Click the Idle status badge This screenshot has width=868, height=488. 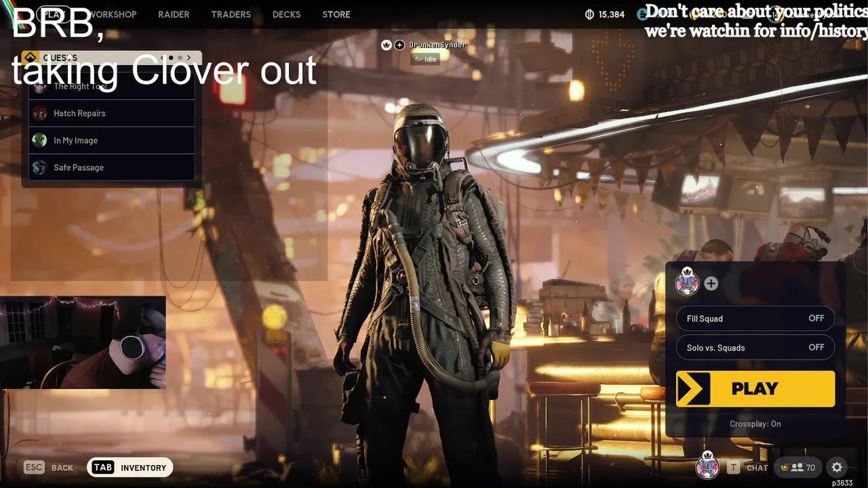(x=426, y=59)
